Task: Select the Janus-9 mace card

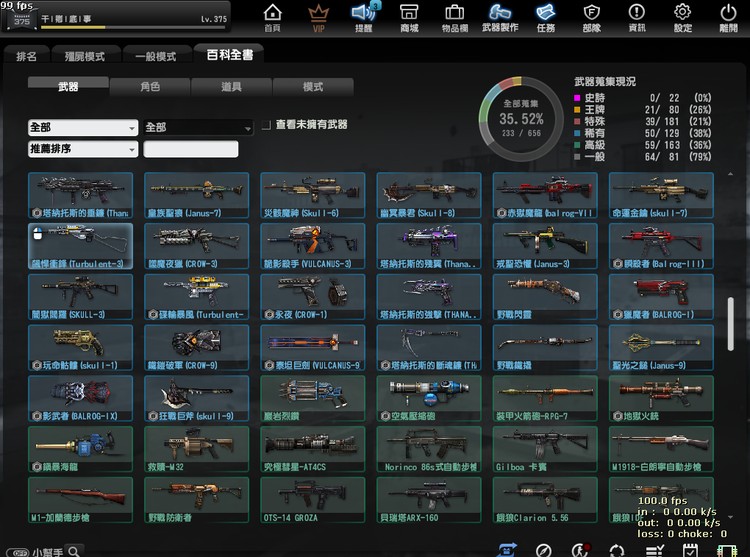Action: tap(662, 348)
